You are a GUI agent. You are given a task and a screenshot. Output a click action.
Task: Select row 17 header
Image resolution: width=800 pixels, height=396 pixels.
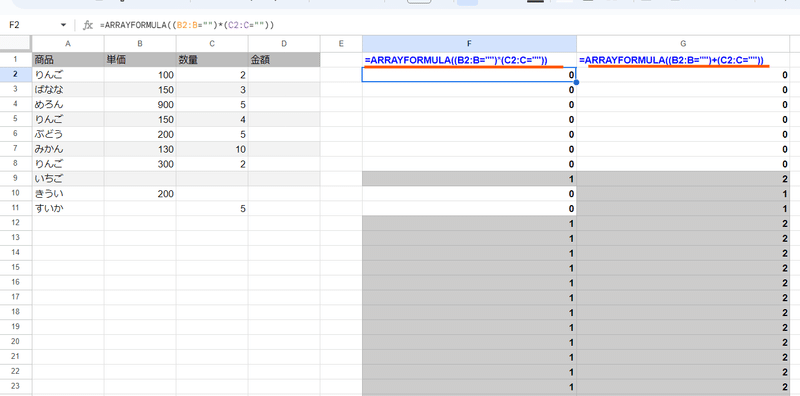pos(16,297)
